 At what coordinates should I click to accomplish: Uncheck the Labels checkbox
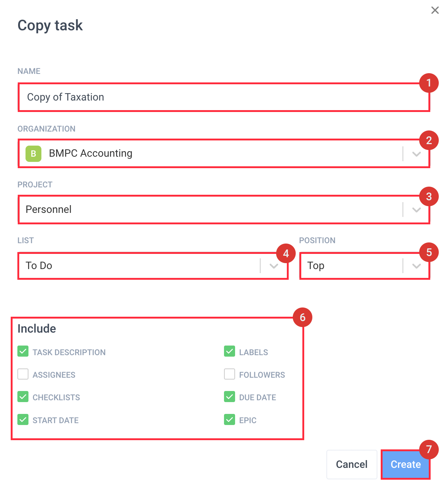coord(230,351)
